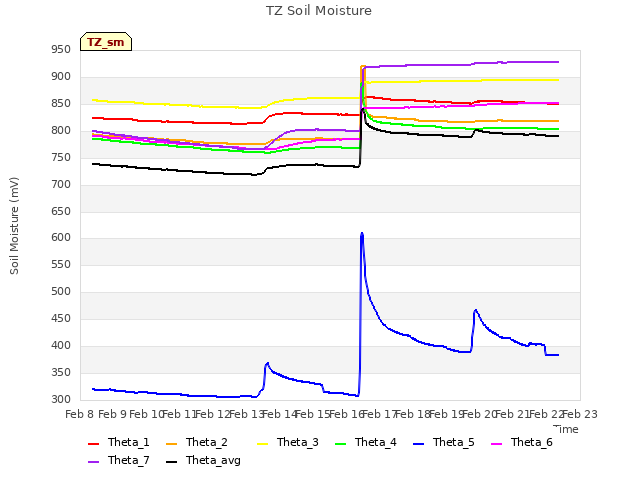Viewport: 640px width, 480px height.
Task: Toggle Theta_1 legend entry
Action: pyautogui.click(x=119, y=442)
